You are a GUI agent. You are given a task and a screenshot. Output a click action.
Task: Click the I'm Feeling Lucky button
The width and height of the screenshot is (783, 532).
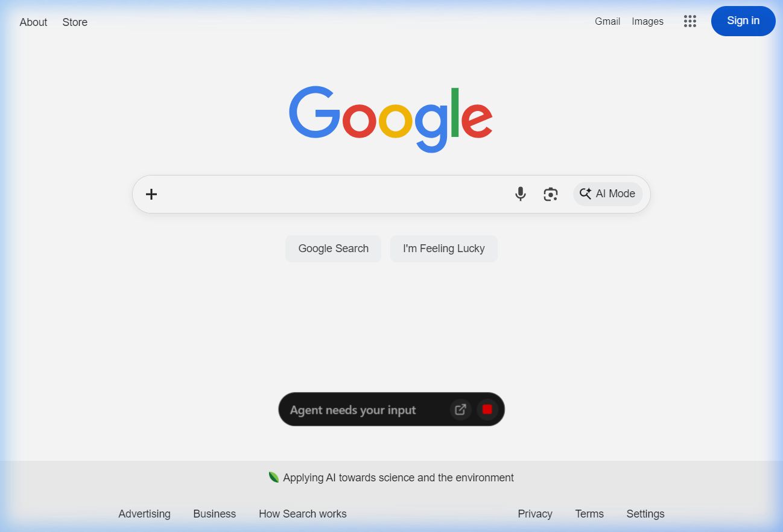click(443, 249)
